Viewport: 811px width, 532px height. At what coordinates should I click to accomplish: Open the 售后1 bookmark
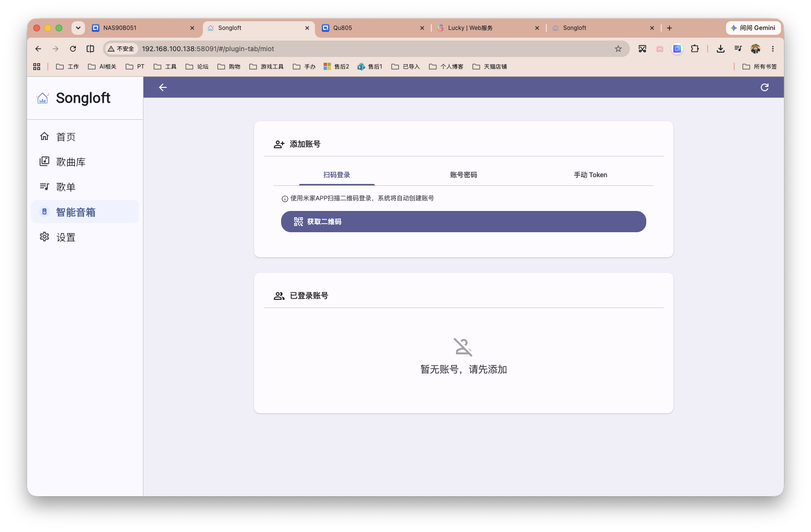(370, 67)
